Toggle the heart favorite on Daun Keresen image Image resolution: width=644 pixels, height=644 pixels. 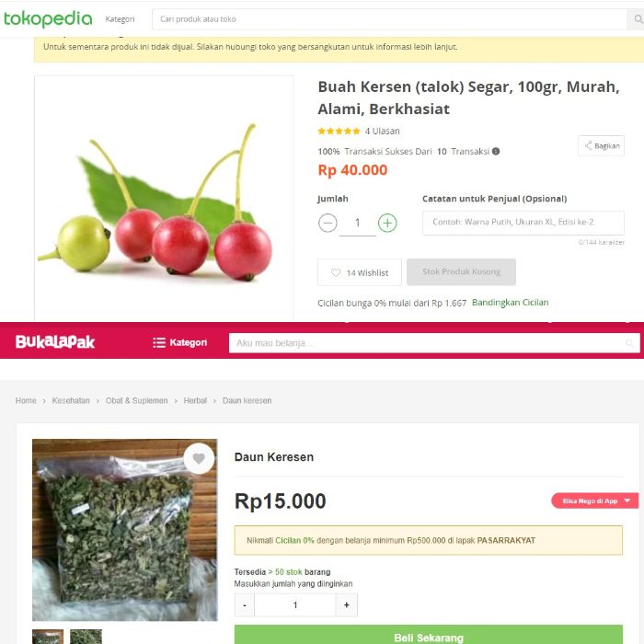[198, 458]
